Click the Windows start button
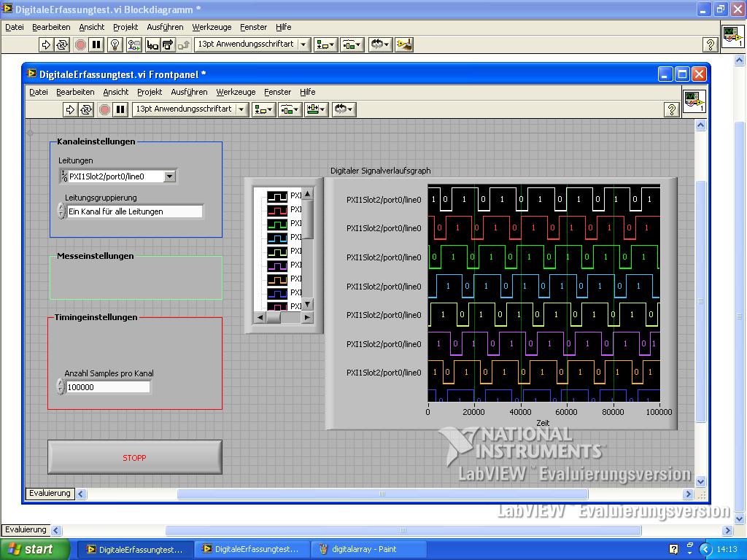Screen dimensions: 747x560 point(35,549)
